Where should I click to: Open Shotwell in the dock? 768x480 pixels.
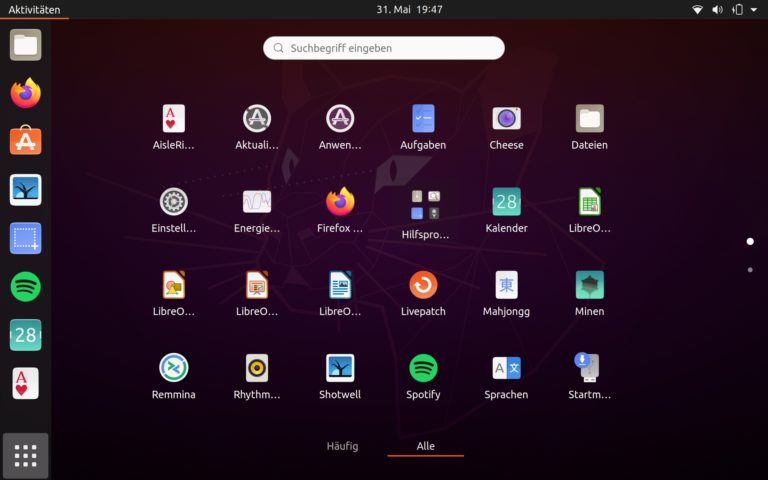point(25,190)
